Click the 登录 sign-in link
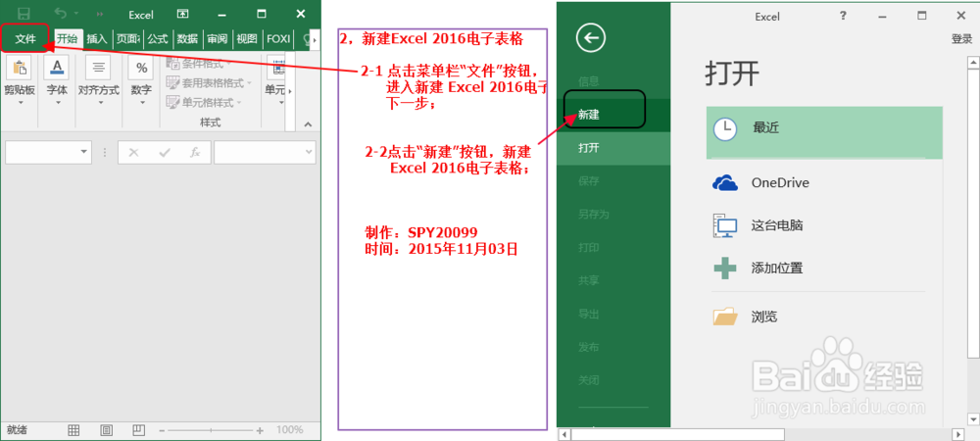The height and width of the screenshot is (441, 980). tap(961, 39)
